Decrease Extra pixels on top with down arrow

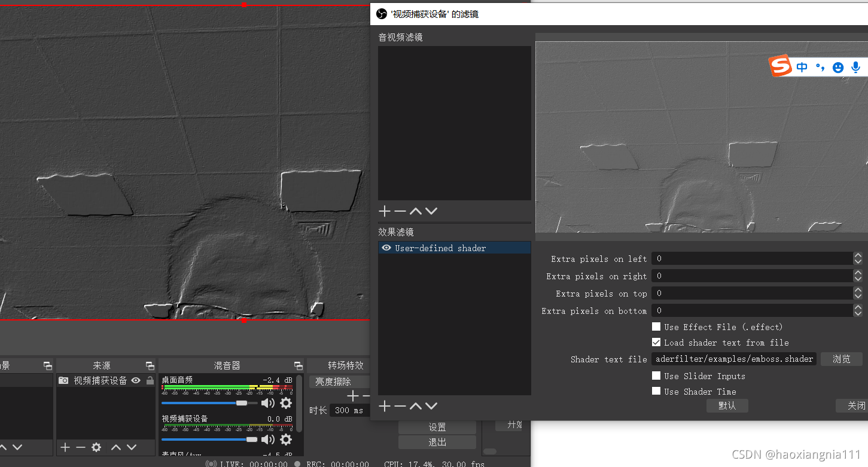point(858,296)
